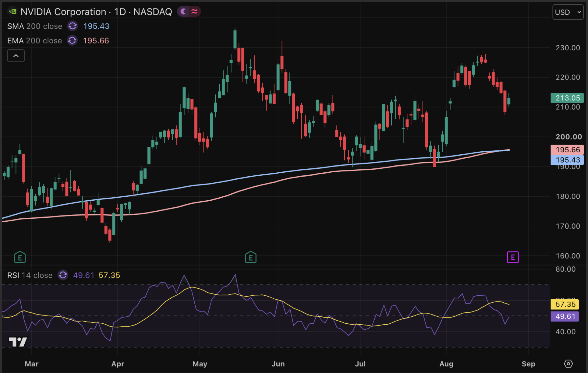
Task: Click the 170.00 price axis tick
Action: pyautogui.click(x=568, y=226)
